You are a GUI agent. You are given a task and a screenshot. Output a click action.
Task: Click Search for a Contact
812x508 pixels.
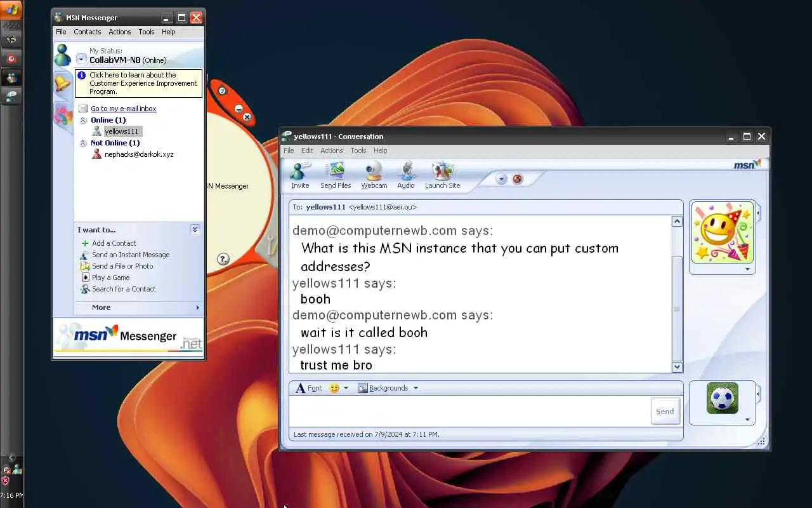[x=124, y=289]
